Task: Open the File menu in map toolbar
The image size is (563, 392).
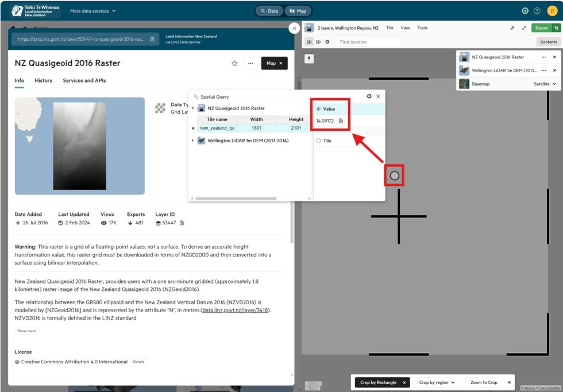Action: 390,28
